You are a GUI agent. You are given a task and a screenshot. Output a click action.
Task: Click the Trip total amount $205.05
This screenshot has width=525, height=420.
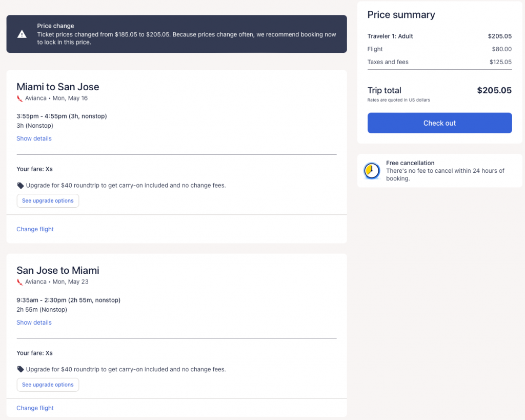(494, 90)
